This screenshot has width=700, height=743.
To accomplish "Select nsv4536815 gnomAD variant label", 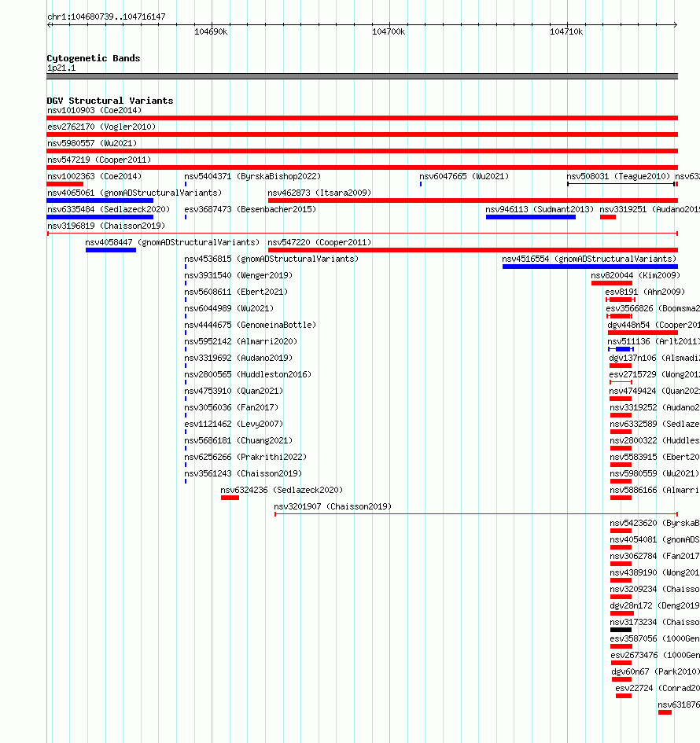I will (271, 259).
